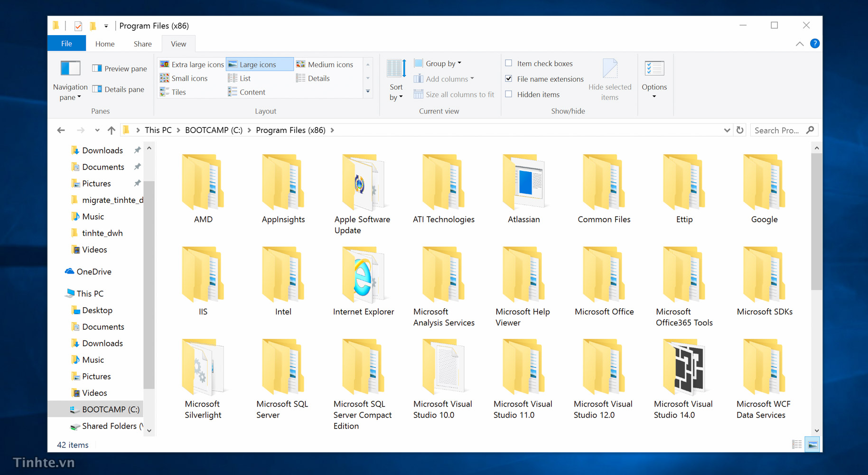Go back with the Back arrow
This screenshot has height=475, width=868.
pyautogui.click(x=61, y=130)
